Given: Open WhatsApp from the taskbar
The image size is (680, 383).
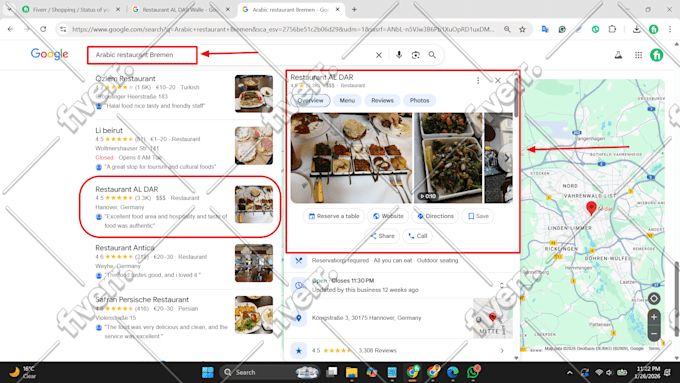Looking at the screenshot, I should click(474, 372).
